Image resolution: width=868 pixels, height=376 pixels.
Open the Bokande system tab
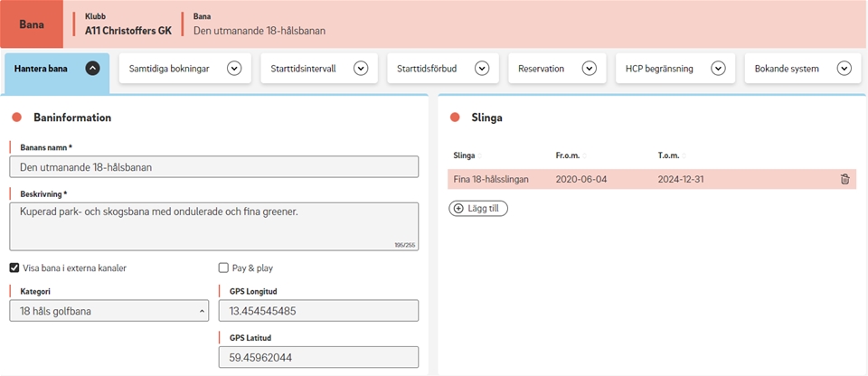[803, 69]
